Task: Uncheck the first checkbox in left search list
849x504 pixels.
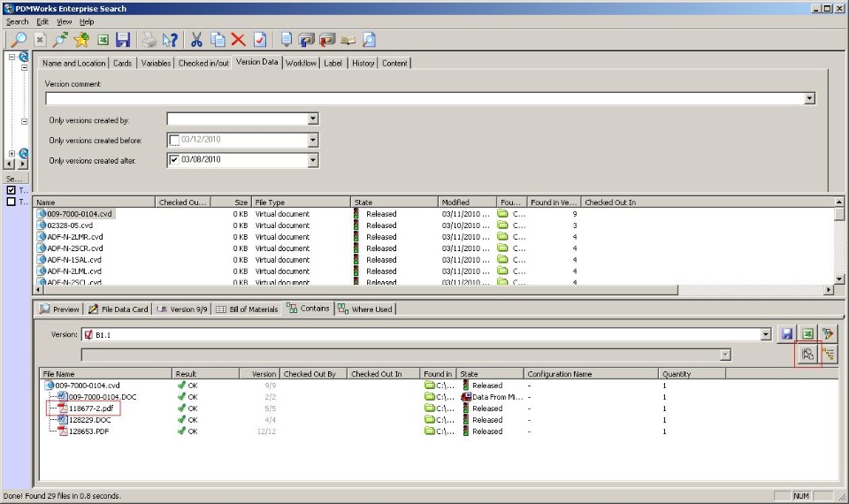Action: tap(11, 190)
